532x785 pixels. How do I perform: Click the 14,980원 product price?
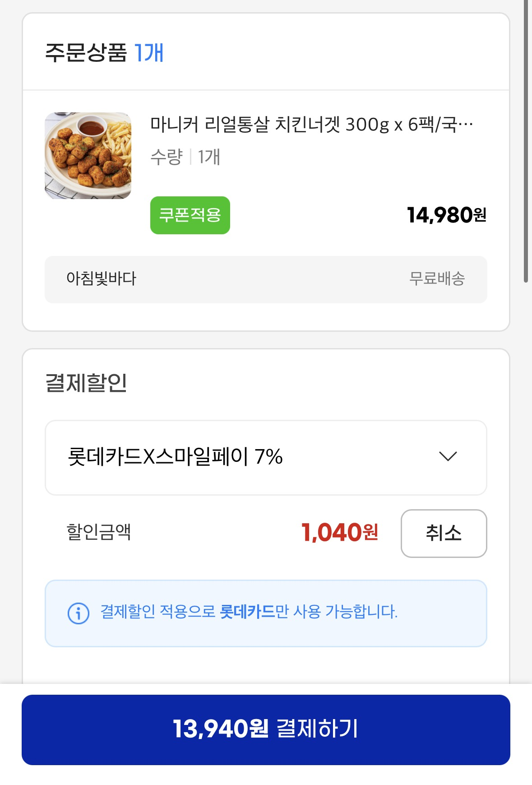pos(446,215)
